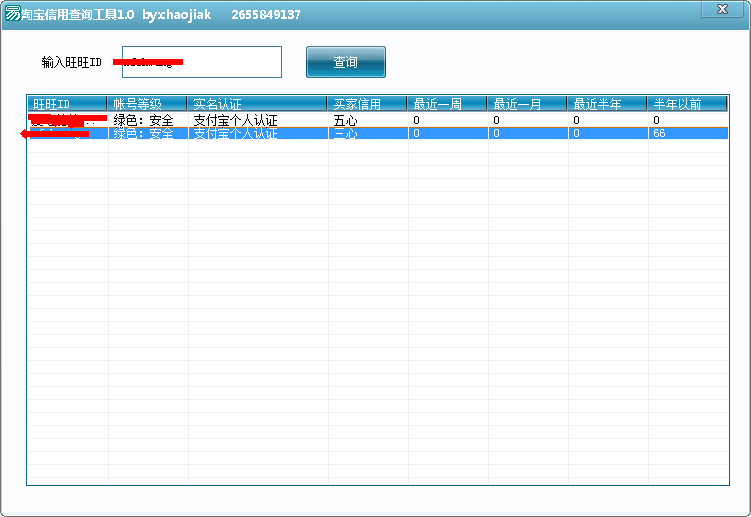
Task: Click 支付宝个人认证 in the 五心 row
Action: pyautogui.click(x=235, y=120)
